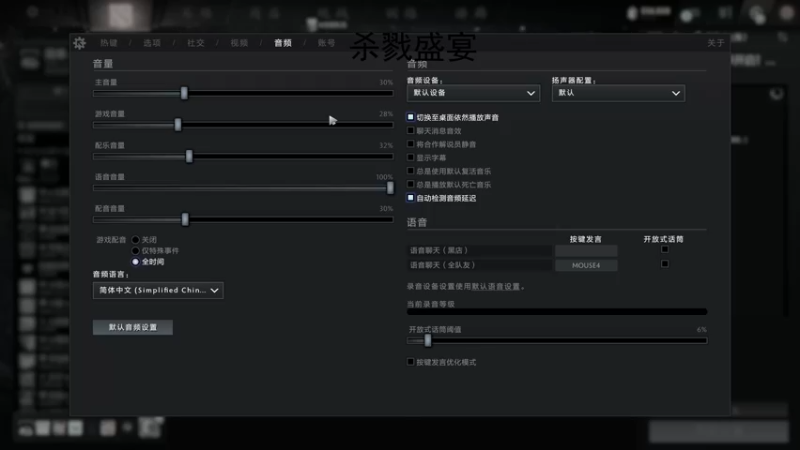800x450 pixels.
Task: Click the 配乐音量 slider handle
Action: (189, 156)
